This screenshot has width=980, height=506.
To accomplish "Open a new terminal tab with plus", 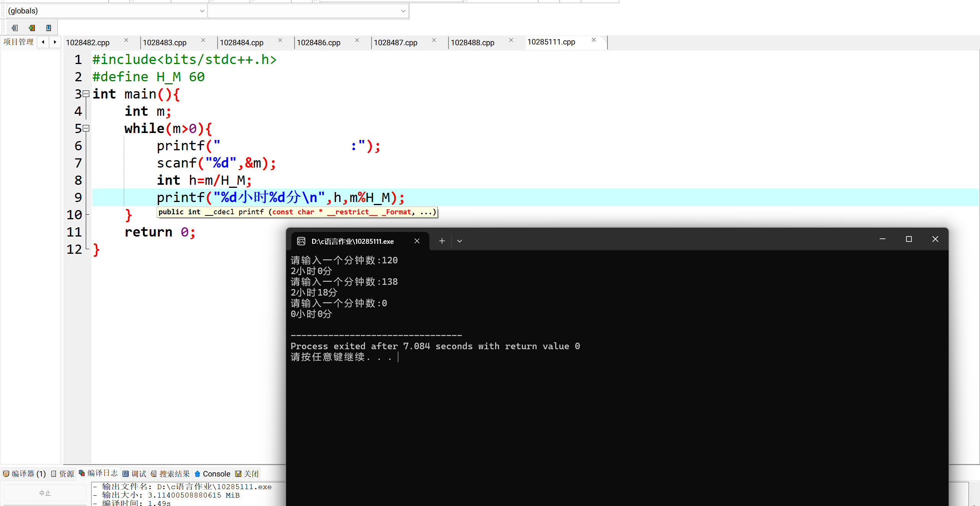I will point(442,241).
